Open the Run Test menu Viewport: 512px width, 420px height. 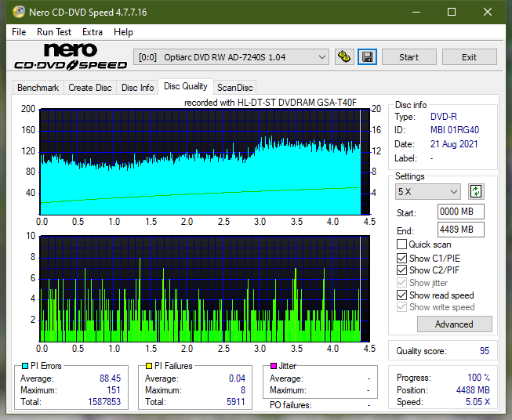point(54,32)
